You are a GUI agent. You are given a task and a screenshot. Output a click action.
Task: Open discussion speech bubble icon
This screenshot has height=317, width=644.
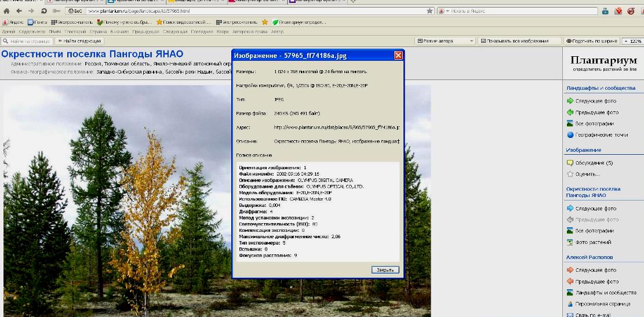coord(570,163)
